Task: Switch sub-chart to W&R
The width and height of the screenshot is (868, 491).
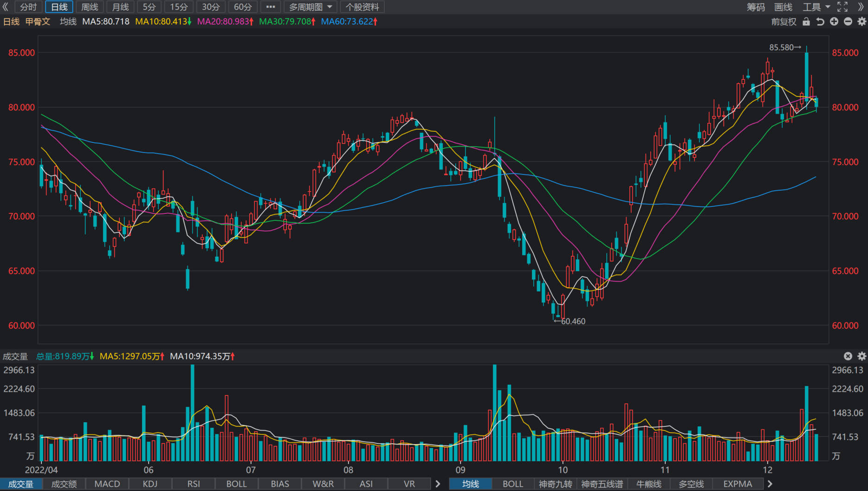Action: [323, 484]
